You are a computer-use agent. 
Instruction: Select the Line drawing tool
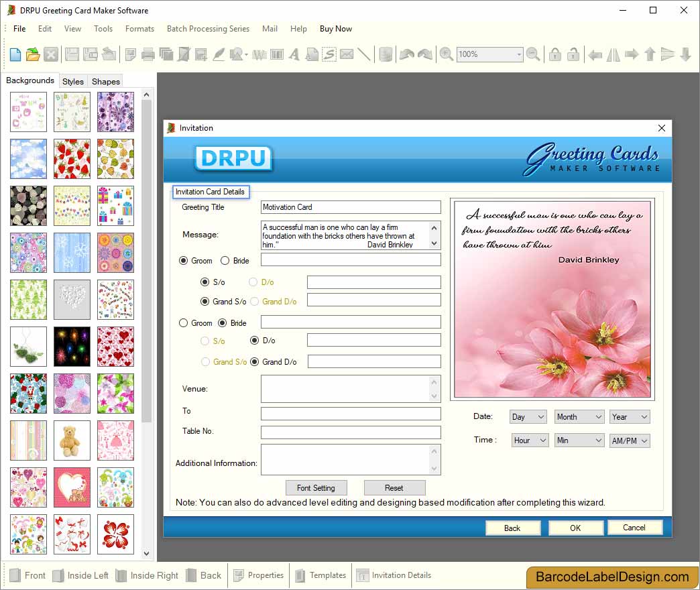364,54
